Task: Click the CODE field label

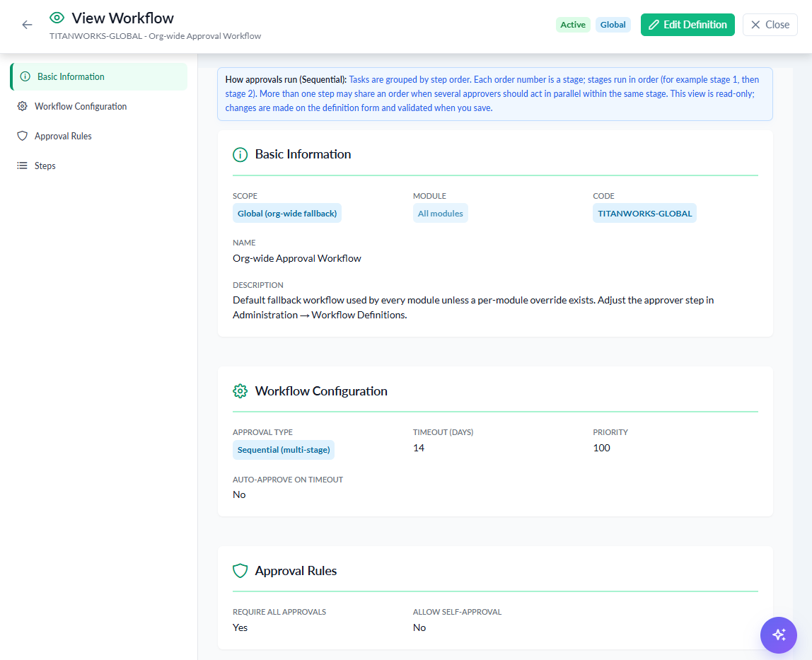Action: (603, 196)
